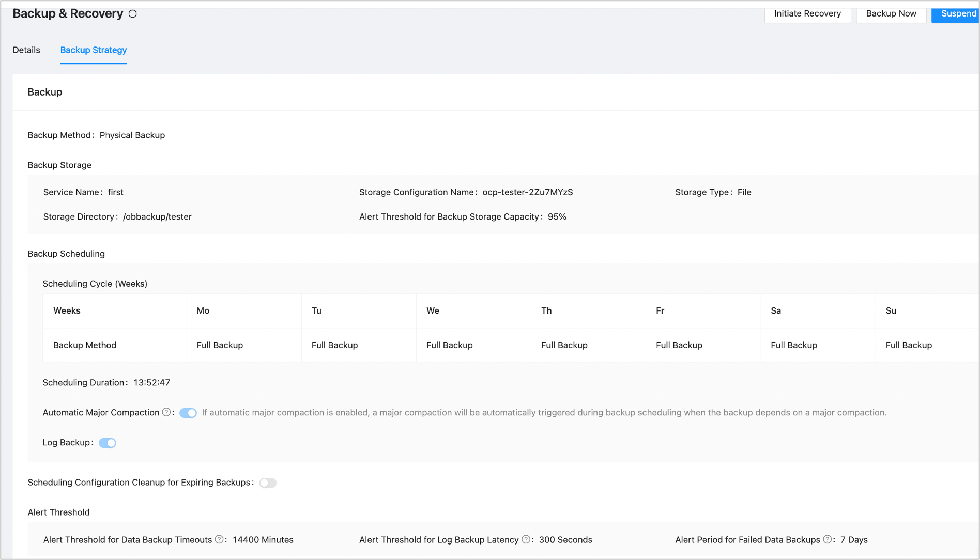Viewport: 980px width, 560px height.
Task: Select Friday's Full Backup cell
Action: [x=679, y=345]
